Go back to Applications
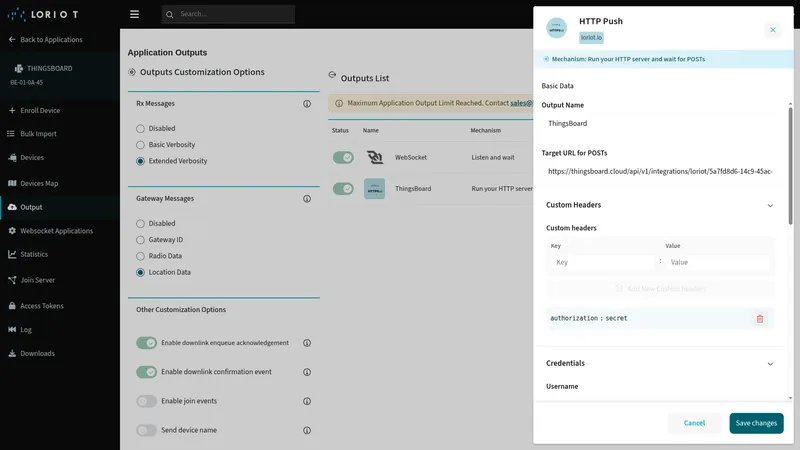 coord(45,39)
